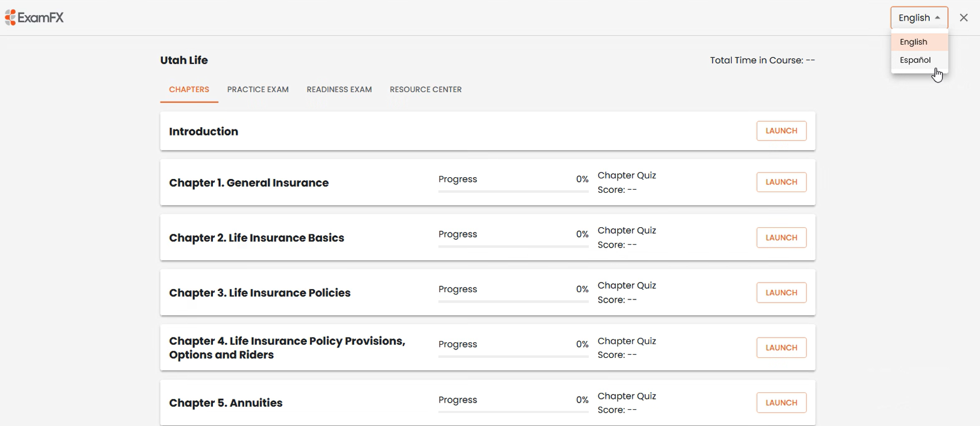
Task: Choose English in the language list
Action: click(914, 42)
